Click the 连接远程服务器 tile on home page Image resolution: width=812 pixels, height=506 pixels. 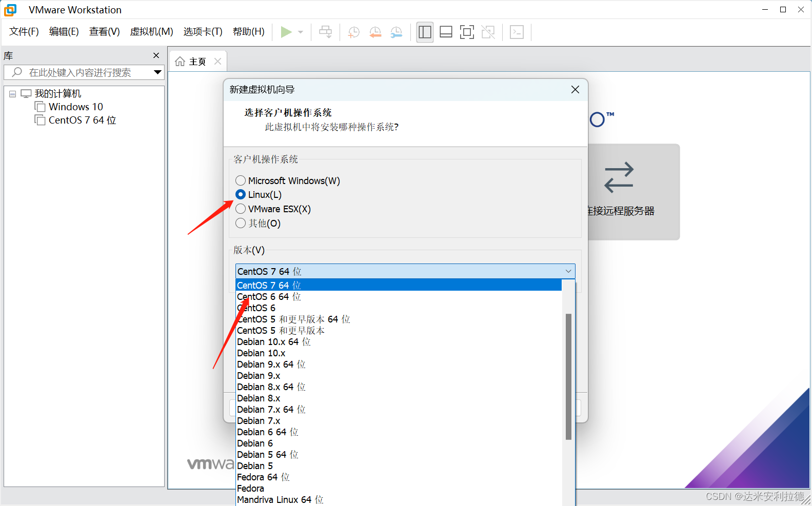pos(633,192)
